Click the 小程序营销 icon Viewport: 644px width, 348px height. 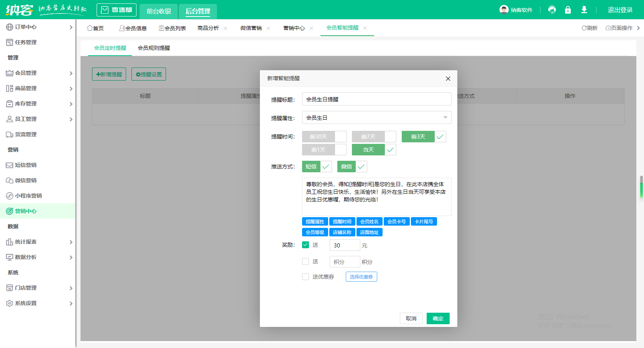pos(10,196)
